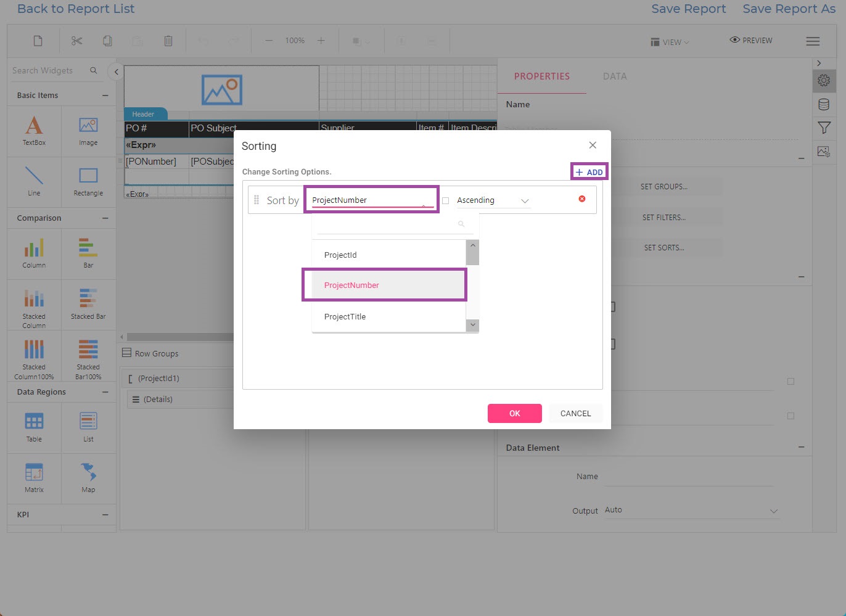Pick the Matrix data region widget
The height and width of the screenshot is (616, 846).
coord(34,477)
